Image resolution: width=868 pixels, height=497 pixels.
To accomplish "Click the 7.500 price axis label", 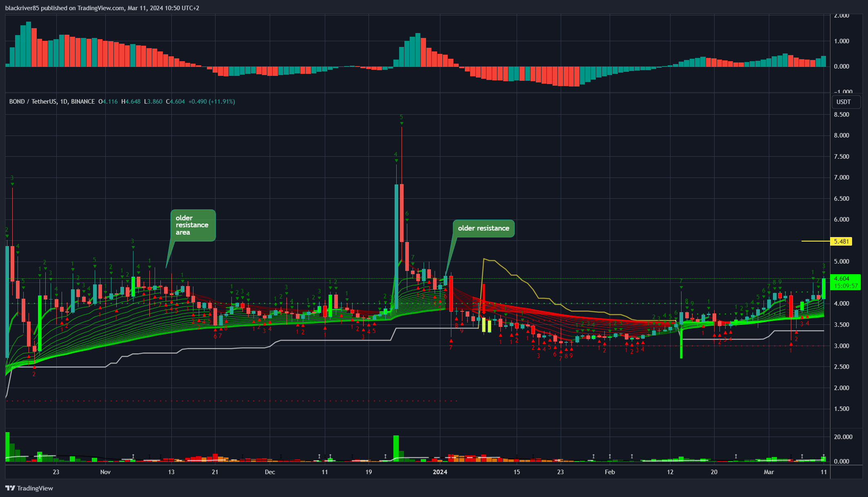I will pos(841,157).
